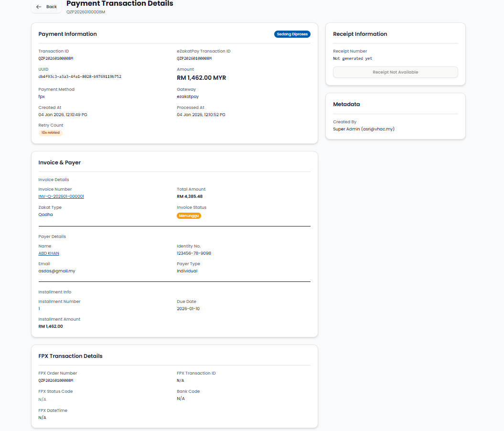Open payer ABD KHAN profile link
This screenshot has height=431, width=504.
pyautogui.click(x=49, y=253)
